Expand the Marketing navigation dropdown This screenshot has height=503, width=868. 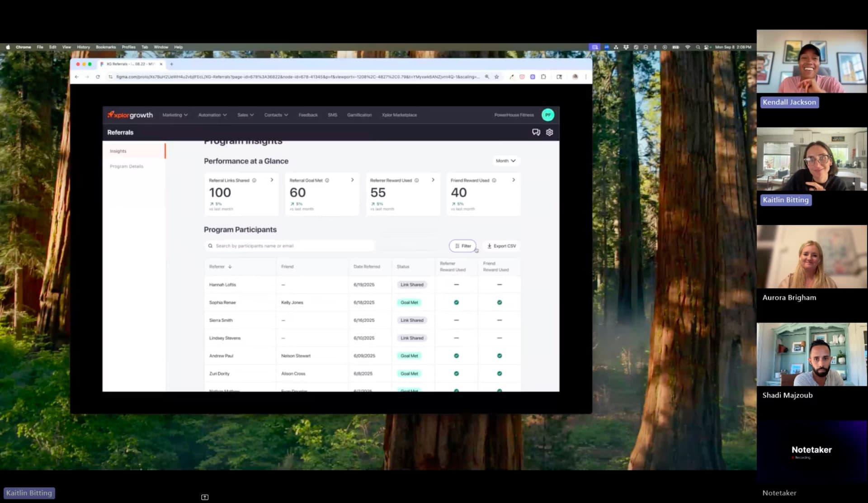(x=175, y=115)
